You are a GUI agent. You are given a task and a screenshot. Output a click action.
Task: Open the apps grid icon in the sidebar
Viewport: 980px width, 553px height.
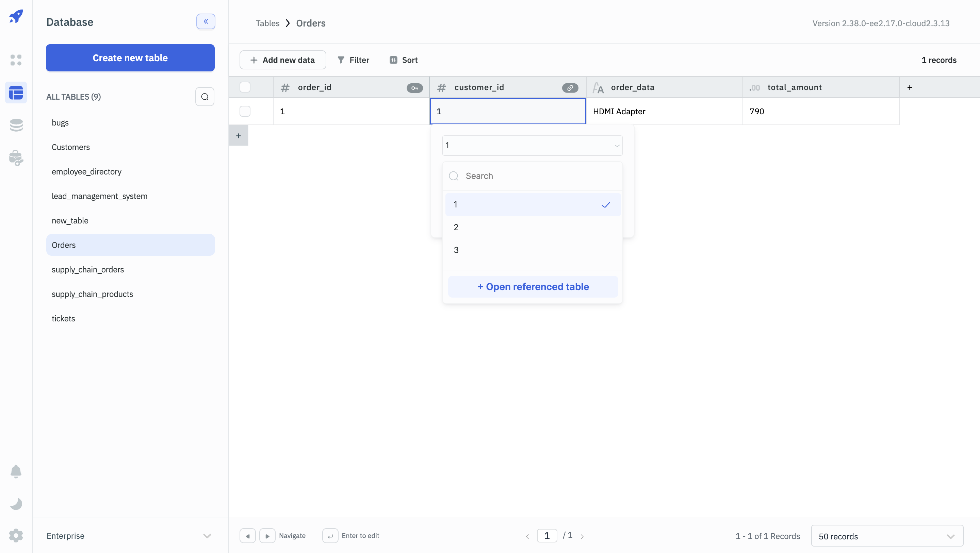pyautogui.click(x=16, y=60)
